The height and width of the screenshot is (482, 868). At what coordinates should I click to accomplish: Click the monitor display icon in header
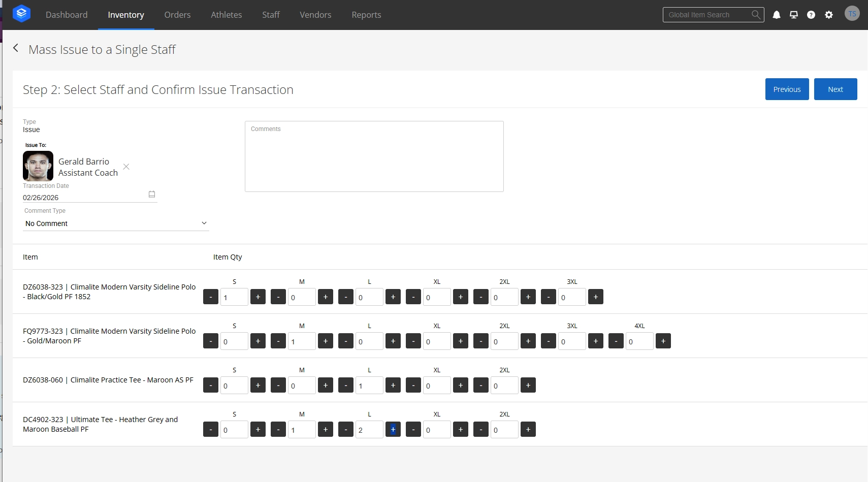click(x=794, y=15)
